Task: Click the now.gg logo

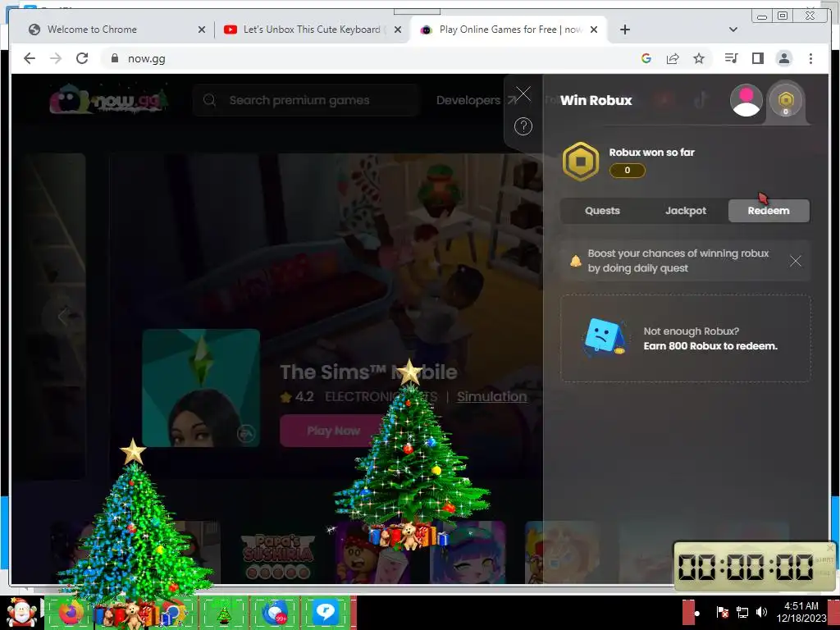Action: (109, 99)
